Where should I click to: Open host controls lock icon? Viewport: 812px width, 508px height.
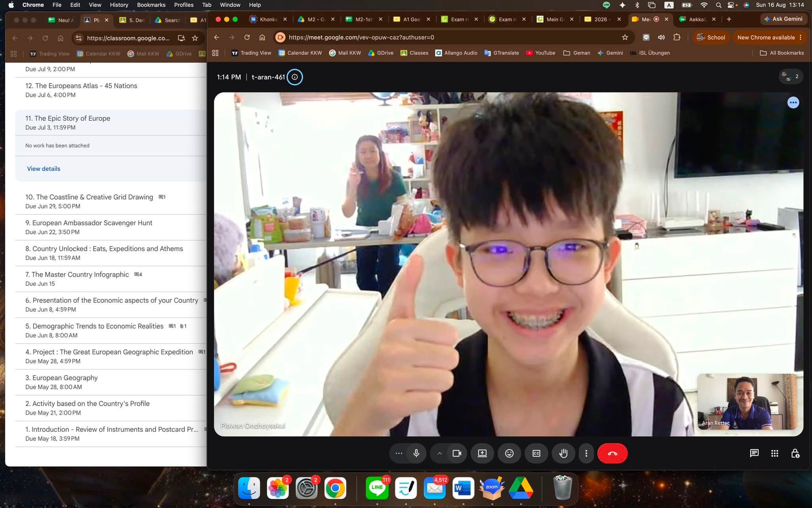click(795, 453)
